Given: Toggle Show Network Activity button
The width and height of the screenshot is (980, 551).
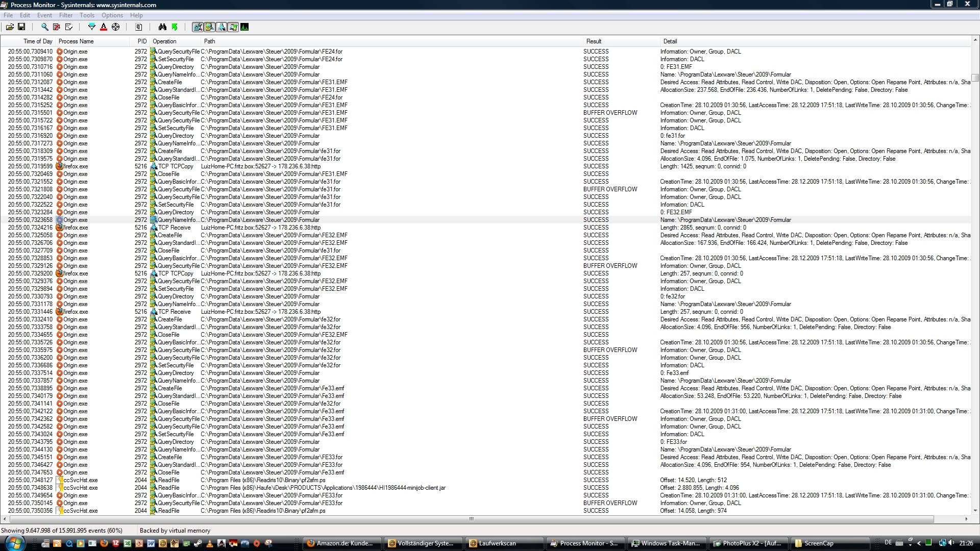Looking at the screenshot, I should click(x=221, y=27).
